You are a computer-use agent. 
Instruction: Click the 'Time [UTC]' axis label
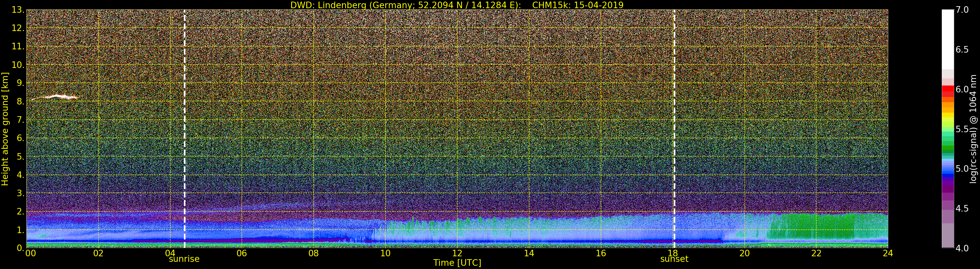[457, 263]
